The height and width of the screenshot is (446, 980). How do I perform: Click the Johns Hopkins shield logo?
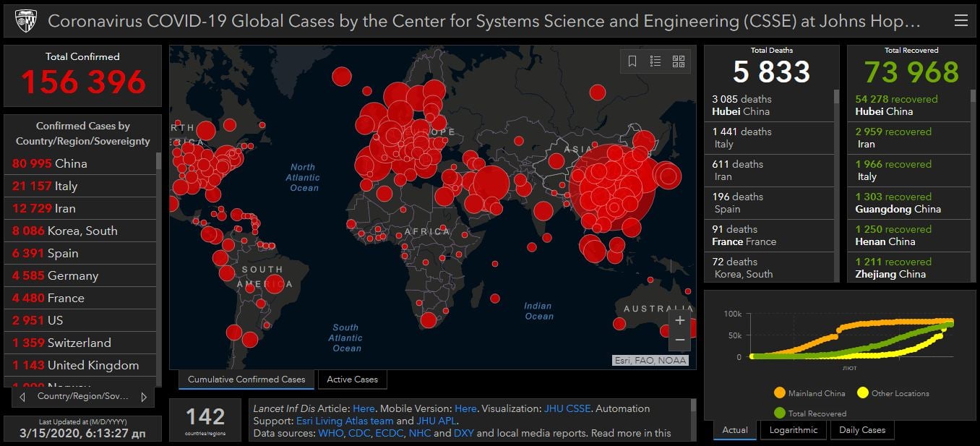[x=25, y=21]
